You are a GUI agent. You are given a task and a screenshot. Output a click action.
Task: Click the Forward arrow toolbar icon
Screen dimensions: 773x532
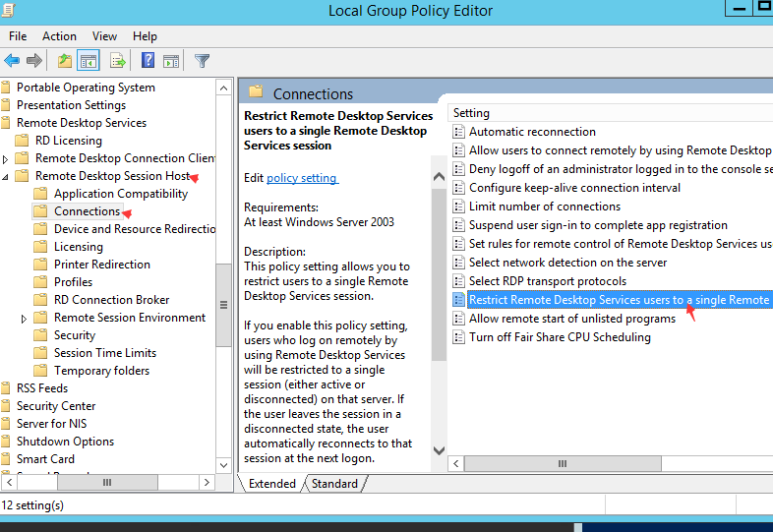click(x=34, y=61)
